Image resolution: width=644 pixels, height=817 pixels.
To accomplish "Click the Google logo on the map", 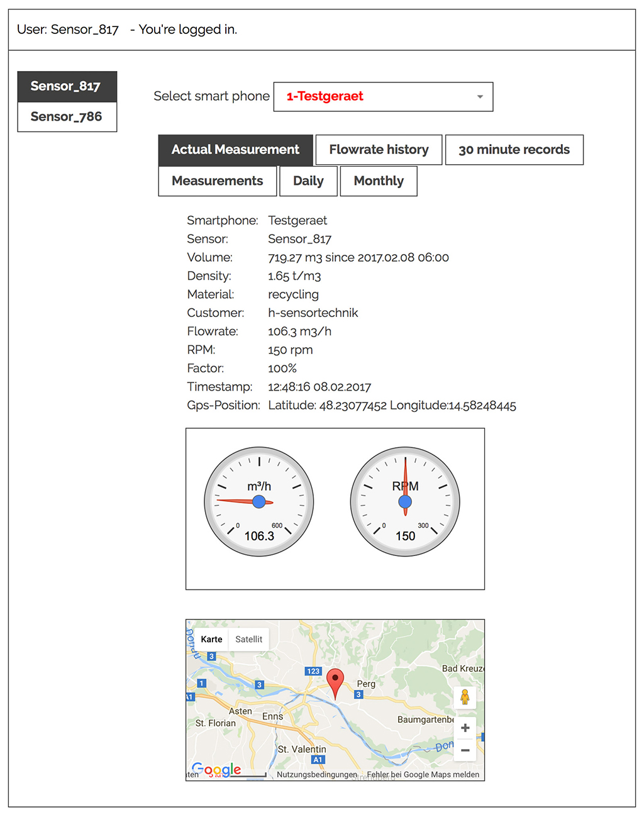I will (x=216, y=769).
